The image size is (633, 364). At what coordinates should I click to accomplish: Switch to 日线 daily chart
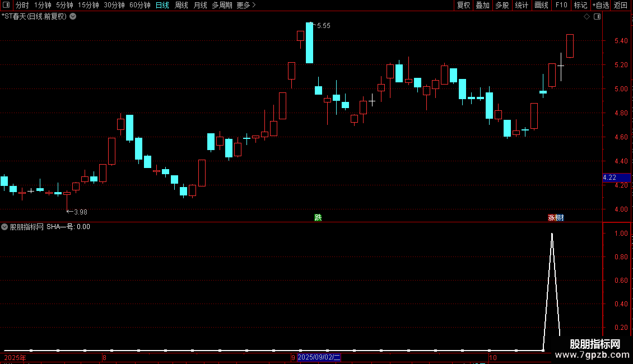(x=162, y=5)
